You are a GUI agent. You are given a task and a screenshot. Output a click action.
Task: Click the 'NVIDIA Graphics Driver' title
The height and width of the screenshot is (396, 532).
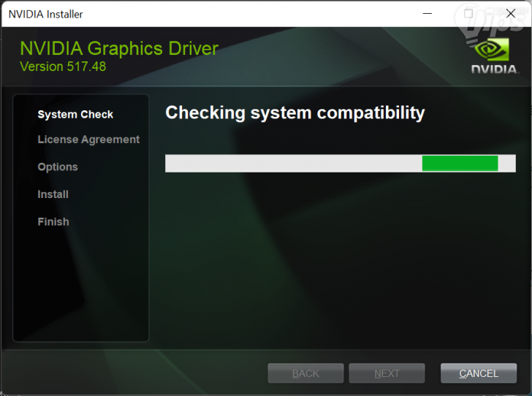[x=119, y=48]
